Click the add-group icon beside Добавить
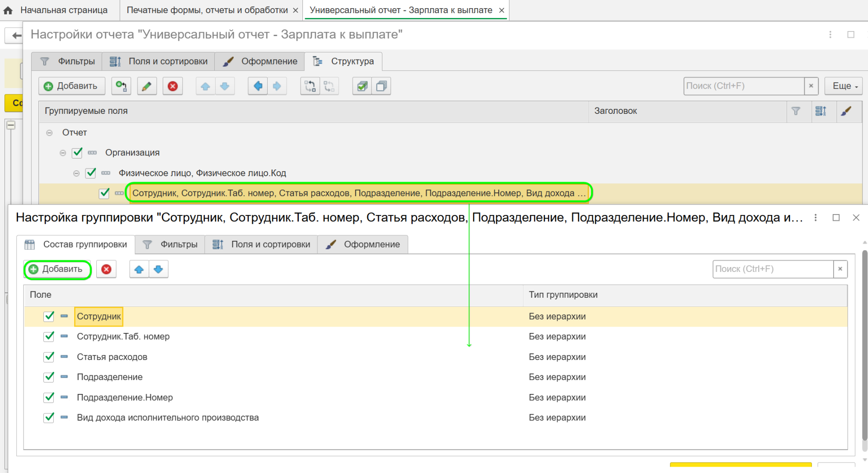 [x=121, y=86]
